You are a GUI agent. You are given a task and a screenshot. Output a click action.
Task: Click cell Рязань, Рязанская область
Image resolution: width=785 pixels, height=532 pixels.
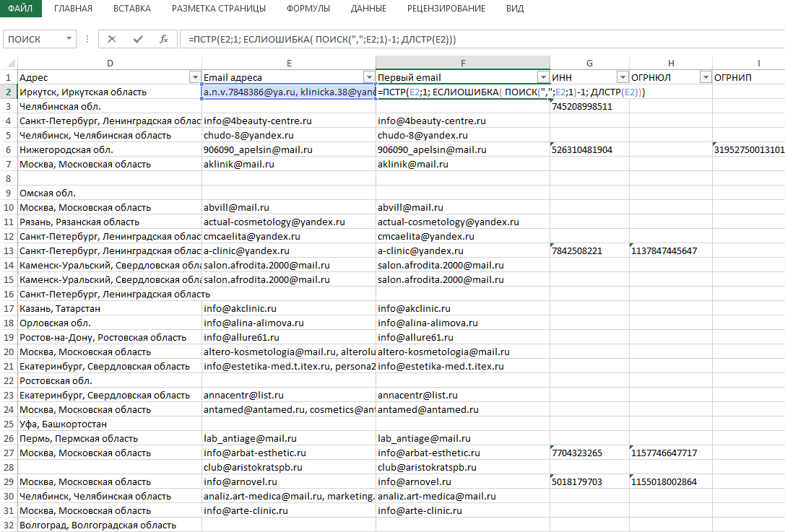click(x=110, y=222)
